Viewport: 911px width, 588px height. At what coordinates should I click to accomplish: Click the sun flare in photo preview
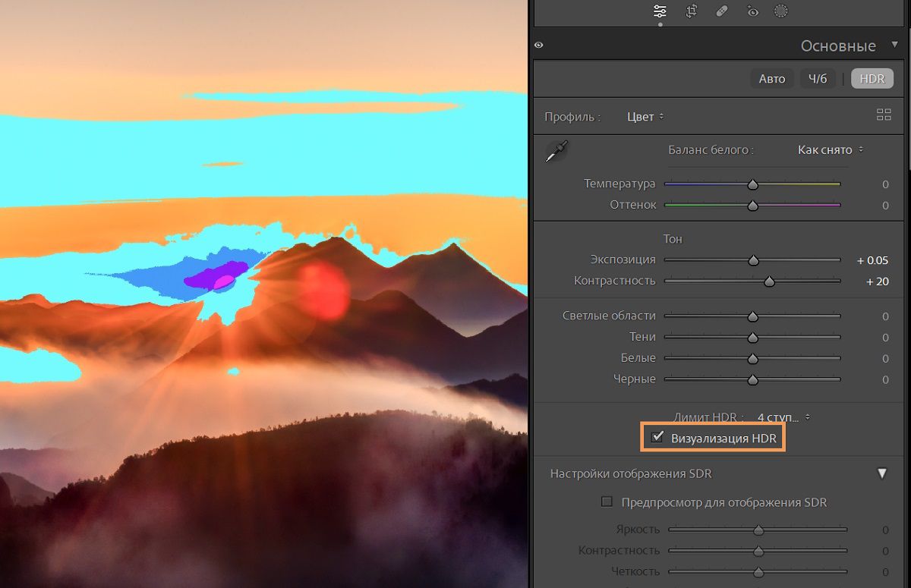point(323,290)
